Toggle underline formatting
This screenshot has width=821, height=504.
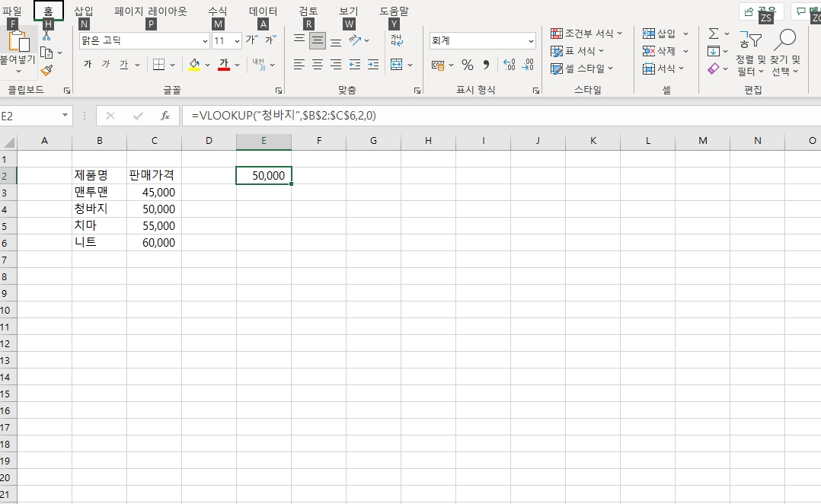pos(123,65)
